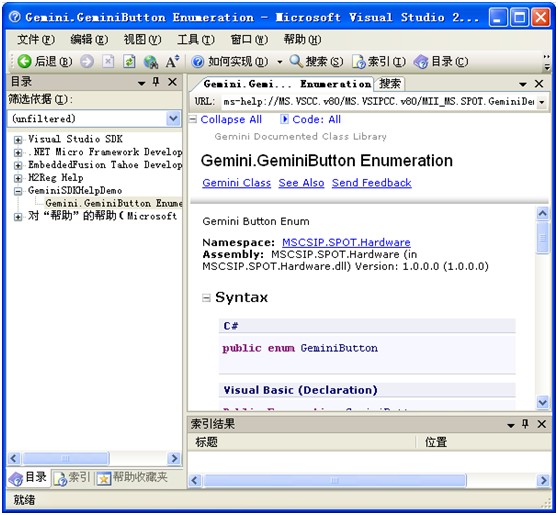The image size is (558, 515).
Task: Click the Home globe icon in toolbar
Action: [x=151, y=62]
